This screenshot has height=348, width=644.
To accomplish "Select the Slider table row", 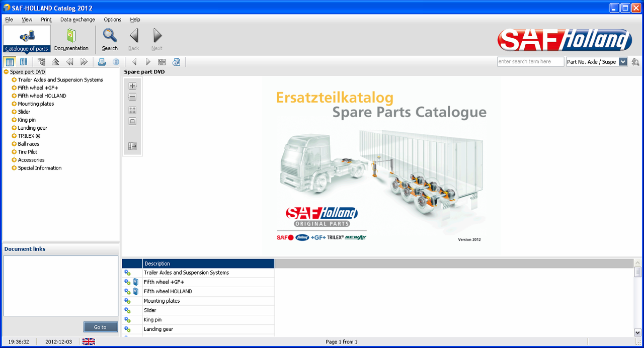I will [198, 310].
